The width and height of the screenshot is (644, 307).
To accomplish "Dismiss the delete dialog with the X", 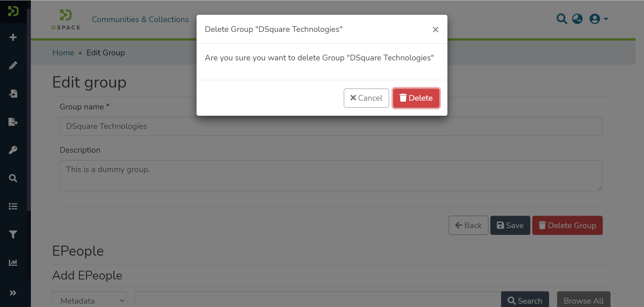I will (435, 30).
